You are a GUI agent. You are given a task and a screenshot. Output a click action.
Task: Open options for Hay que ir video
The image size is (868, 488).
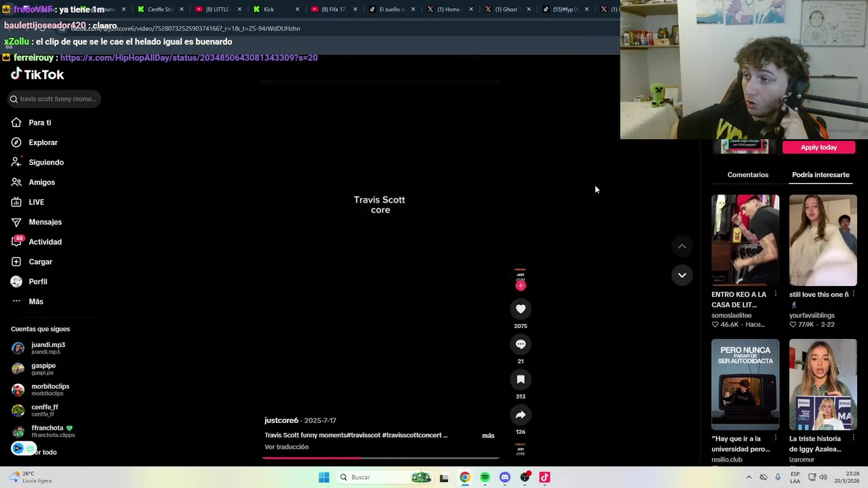[x=775, y=439]
